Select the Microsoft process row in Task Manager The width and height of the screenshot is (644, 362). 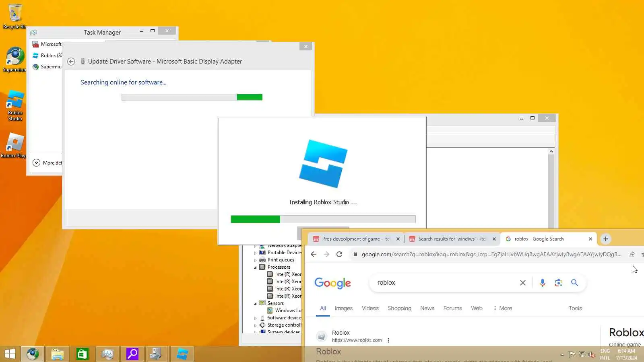click(x=47, y=44)
